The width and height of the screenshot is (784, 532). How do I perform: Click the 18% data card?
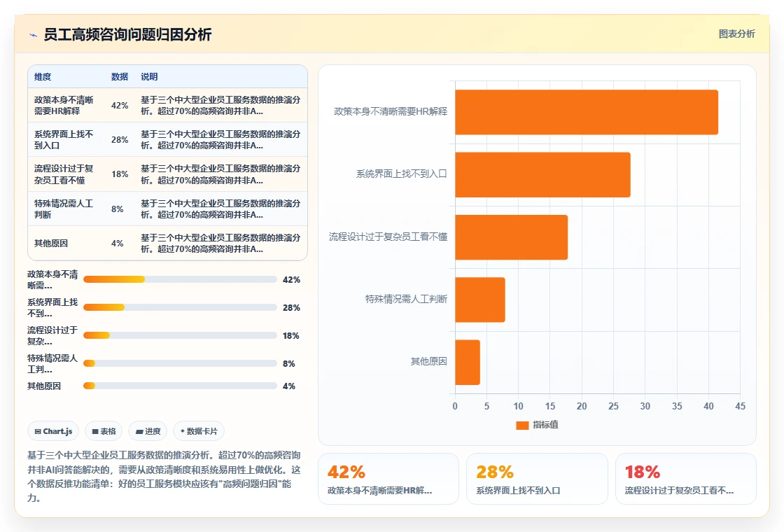(x=685, y=479)
